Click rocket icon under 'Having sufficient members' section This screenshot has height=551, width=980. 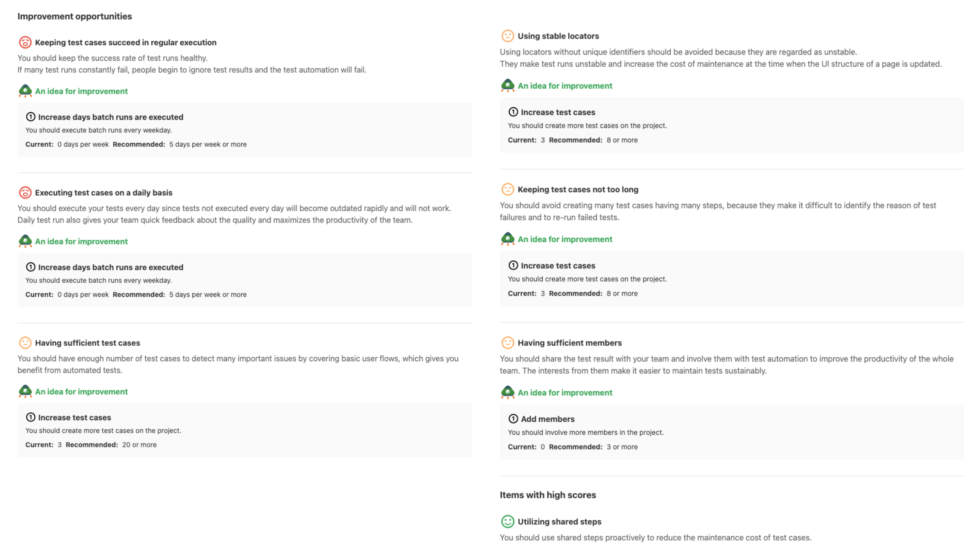[x=508, y=392]
